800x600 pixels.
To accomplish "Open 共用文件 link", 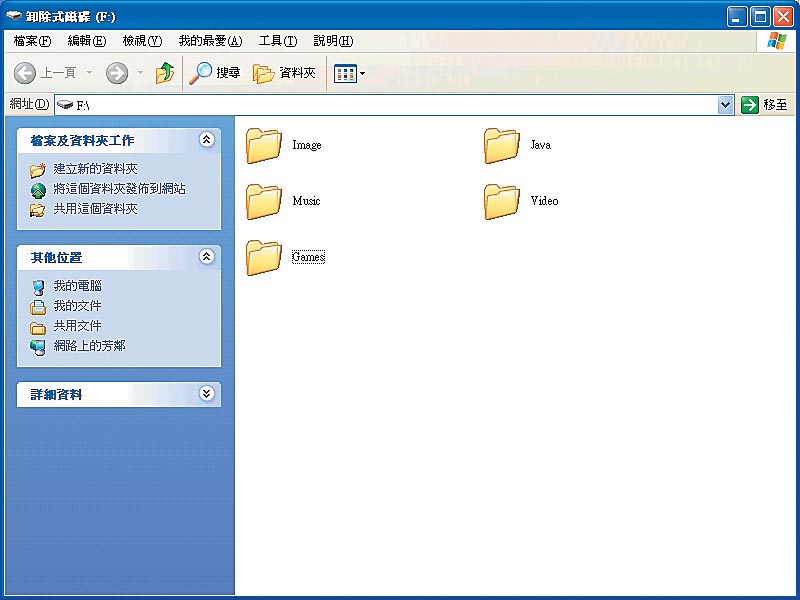I will [78, 326].
